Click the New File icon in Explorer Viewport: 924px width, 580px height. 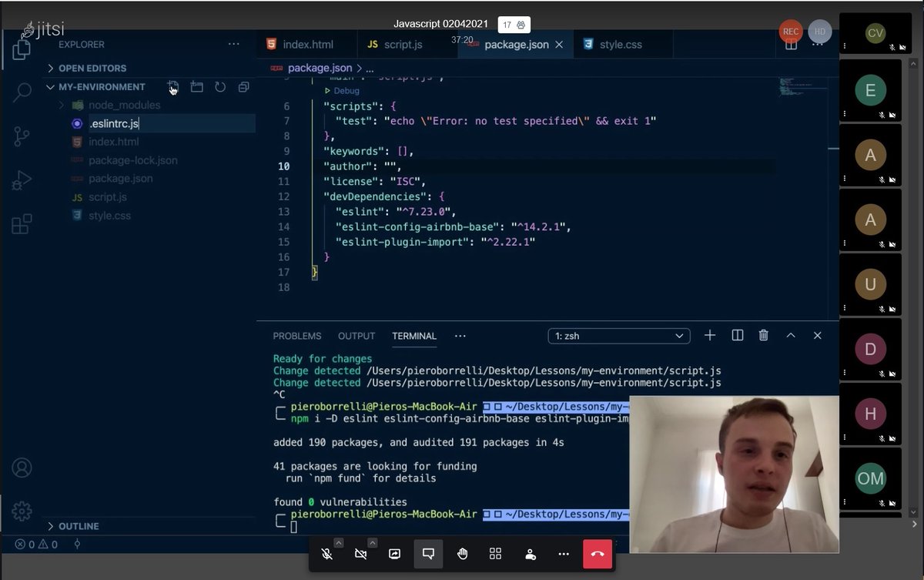173,87
